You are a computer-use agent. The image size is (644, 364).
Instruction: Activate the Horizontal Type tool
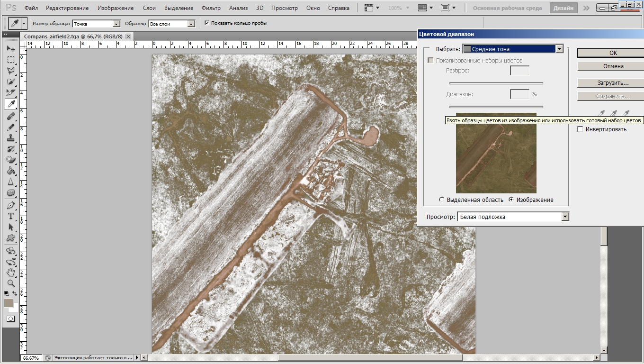click(10, 216)
